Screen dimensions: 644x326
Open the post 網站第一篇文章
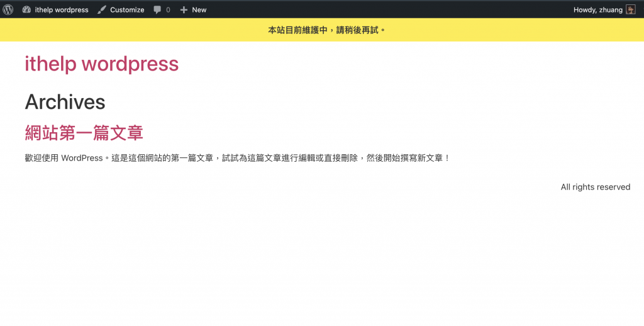pyautogui.click(x=84, y=133)
